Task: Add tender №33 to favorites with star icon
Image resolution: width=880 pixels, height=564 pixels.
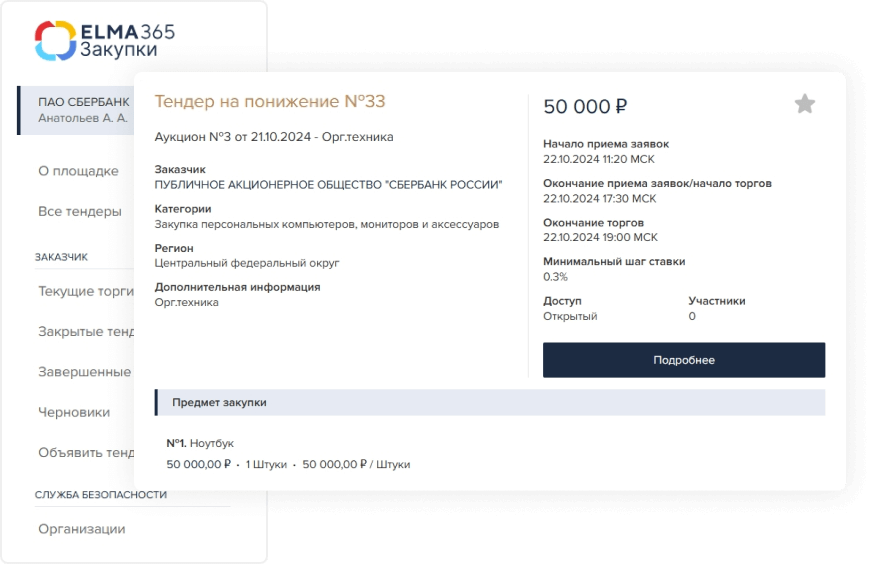Action: pyautogui.click(x=804, y=104)
